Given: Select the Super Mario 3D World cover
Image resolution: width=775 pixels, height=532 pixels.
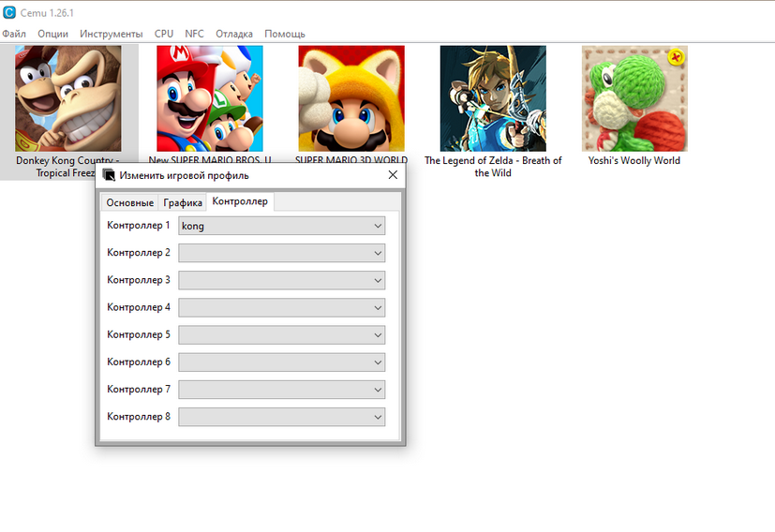Looking at the screenshot, I should (351, 98).
